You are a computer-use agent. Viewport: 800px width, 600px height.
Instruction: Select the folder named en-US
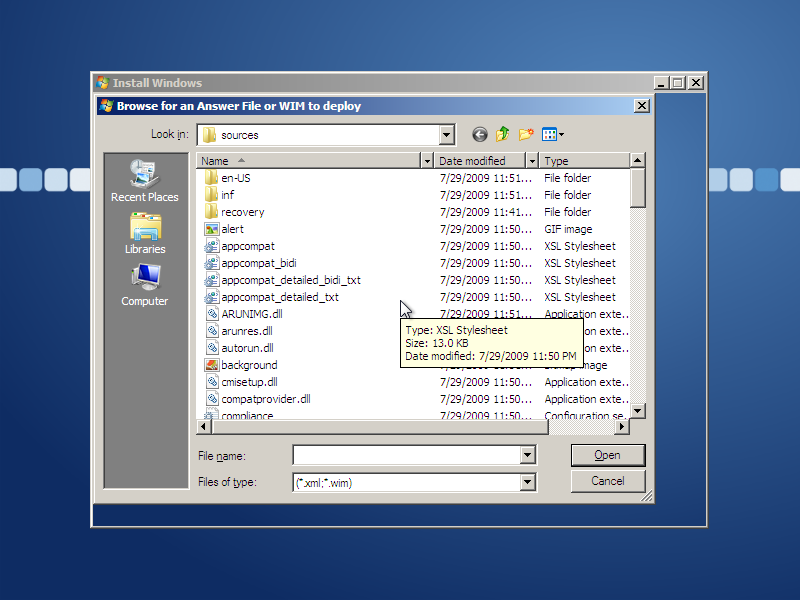tap(236, 178)
